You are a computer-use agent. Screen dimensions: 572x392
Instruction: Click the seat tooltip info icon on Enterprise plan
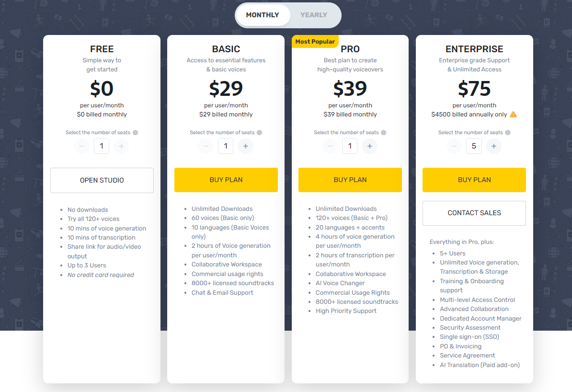507,132
